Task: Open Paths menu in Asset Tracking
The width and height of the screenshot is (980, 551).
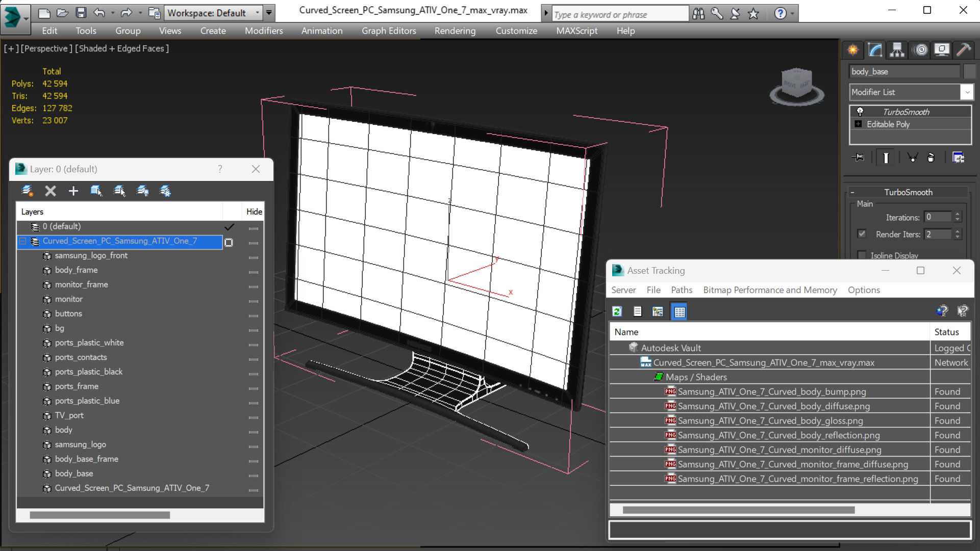Action: 682,290
